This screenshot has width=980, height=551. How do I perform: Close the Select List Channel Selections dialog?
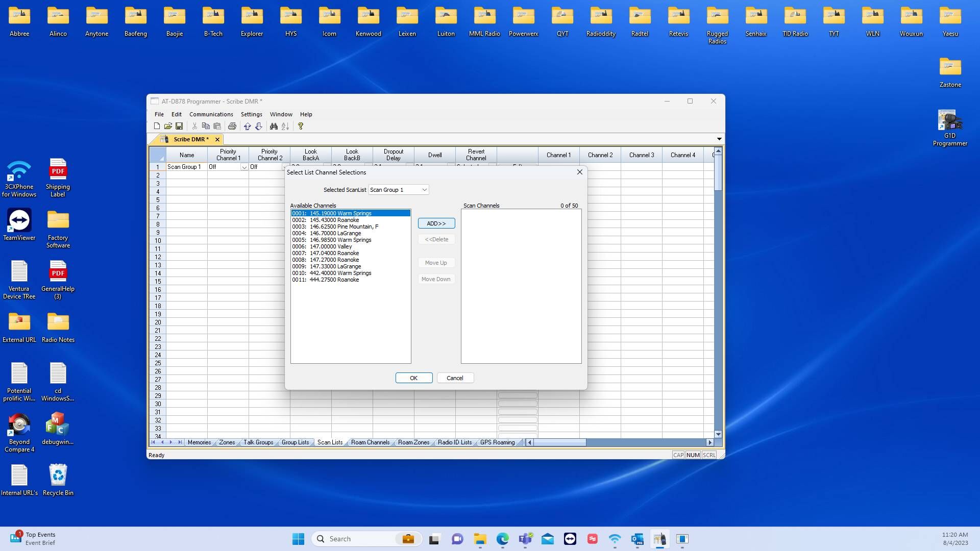coord(580,172)
